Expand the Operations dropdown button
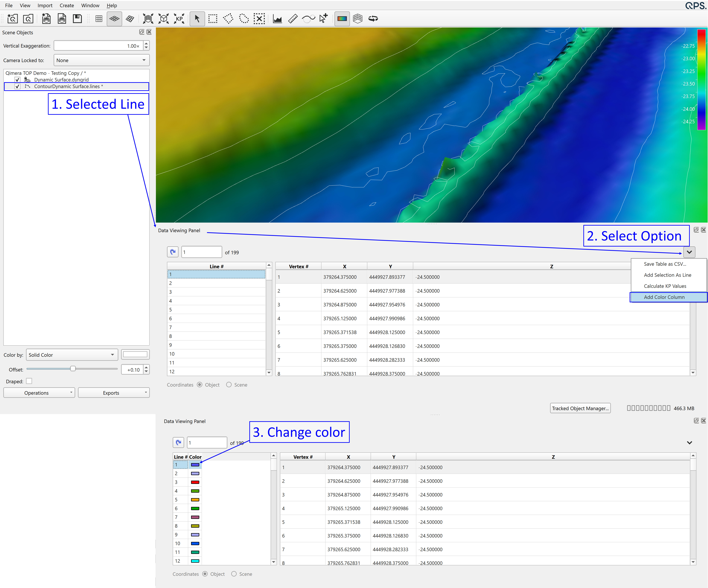 tap(39, 393)
